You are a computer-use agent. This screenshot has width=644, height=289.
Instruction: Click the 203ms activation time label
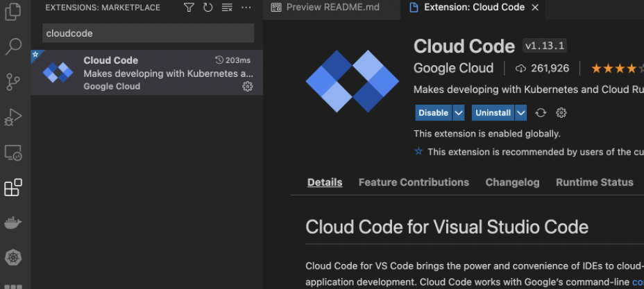(233, 60)
